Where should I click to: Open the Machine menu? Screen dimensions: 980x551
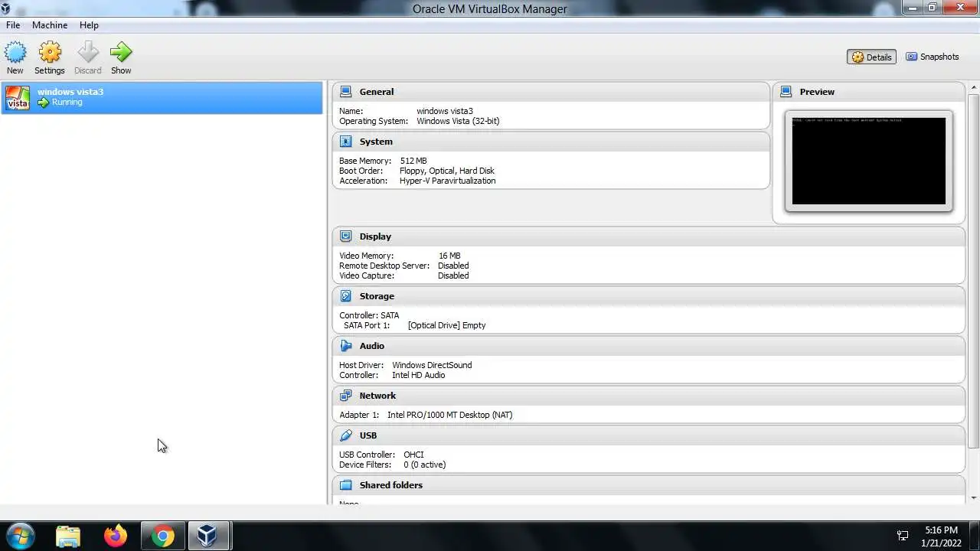point(50,25)
